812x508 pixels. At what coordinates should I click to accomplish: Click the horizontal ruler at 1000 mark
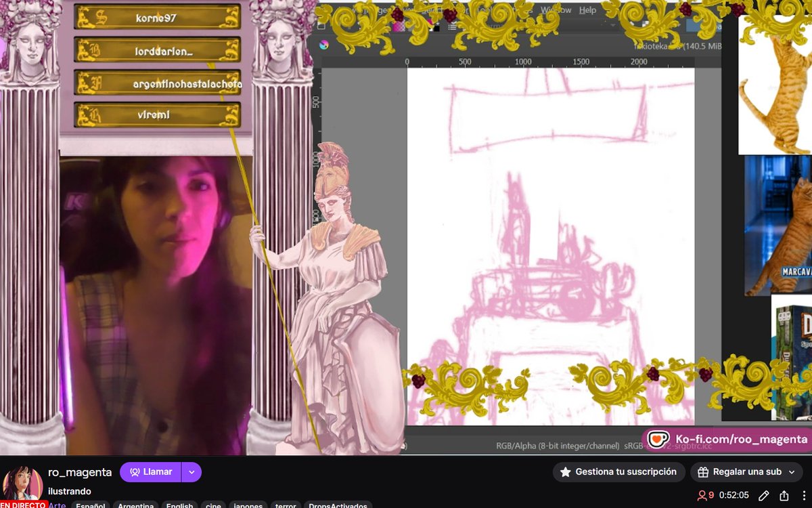[523, 62]
